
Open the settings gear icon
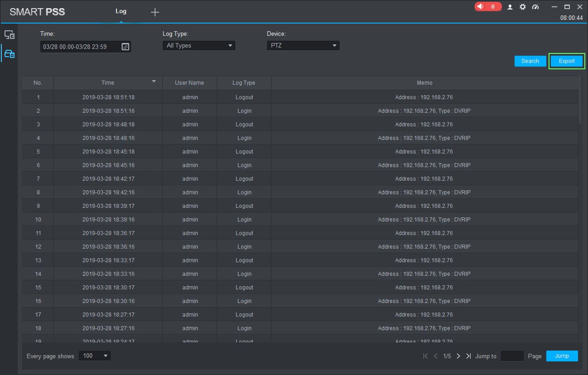[523, 7]
